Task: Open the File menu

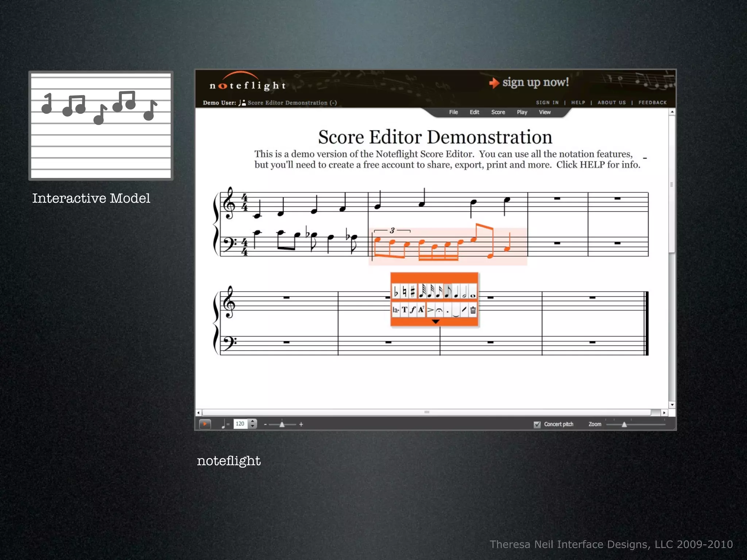Action: tap(453, 112)
